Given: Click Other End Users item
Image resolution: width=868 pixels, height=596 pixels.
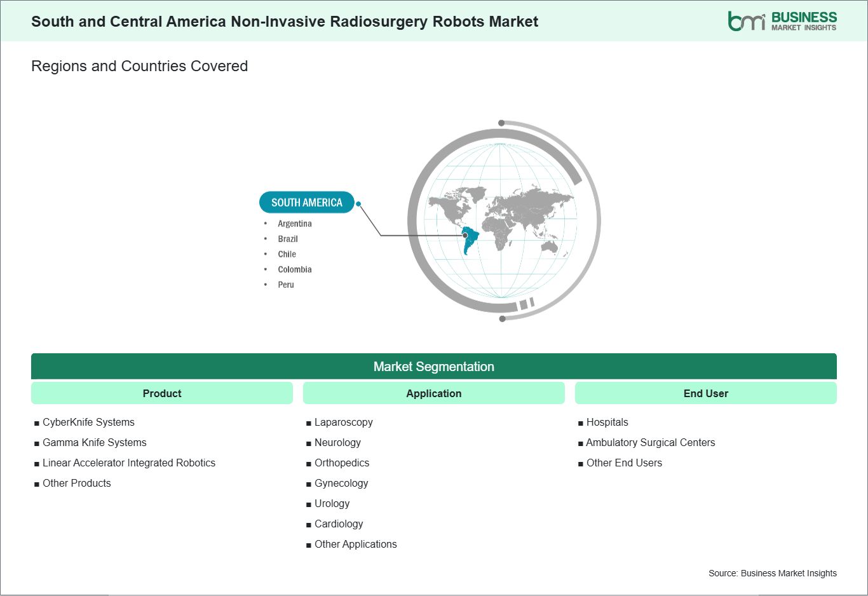Looking at the screenshot, I should 624,463.
